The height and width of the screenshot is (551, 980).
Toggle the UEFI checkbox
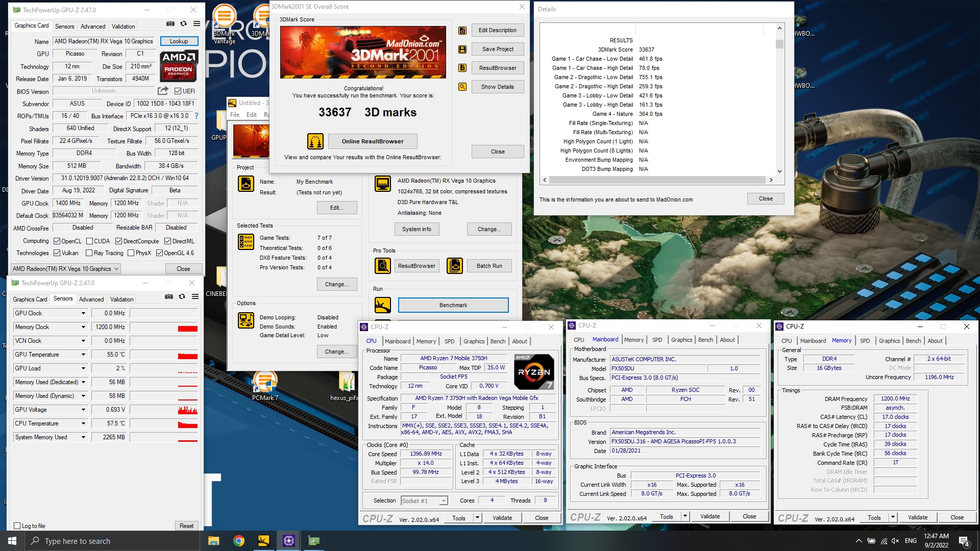point(178,91)
